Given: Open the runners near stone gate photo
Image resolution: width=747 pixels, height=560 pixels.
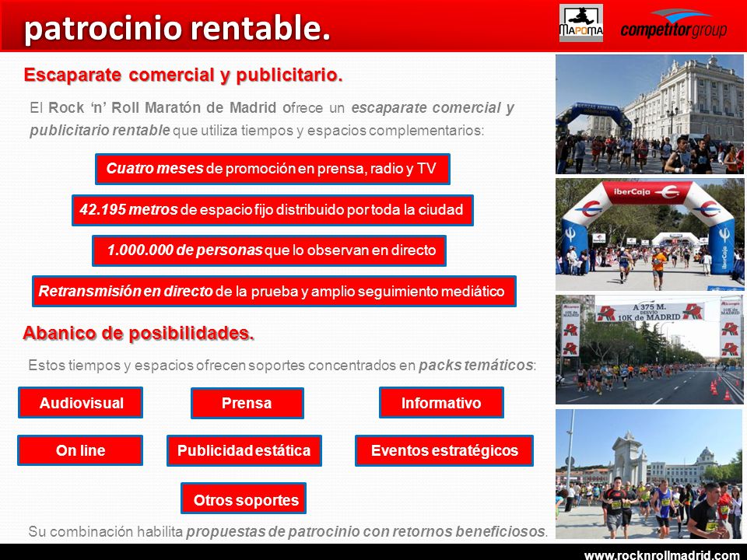Looking at the screenshot, I should pos(649,474).
